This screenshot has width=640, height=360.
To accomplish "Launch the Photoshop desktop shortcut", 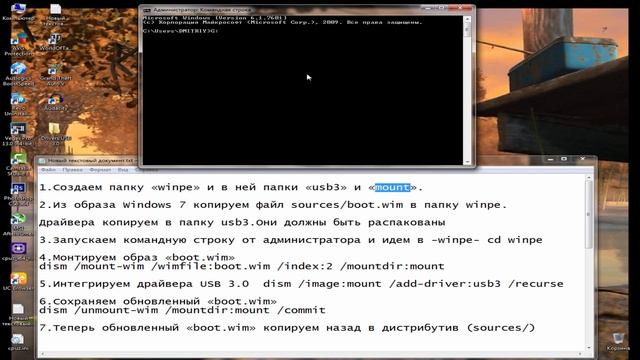I will 18,194.
